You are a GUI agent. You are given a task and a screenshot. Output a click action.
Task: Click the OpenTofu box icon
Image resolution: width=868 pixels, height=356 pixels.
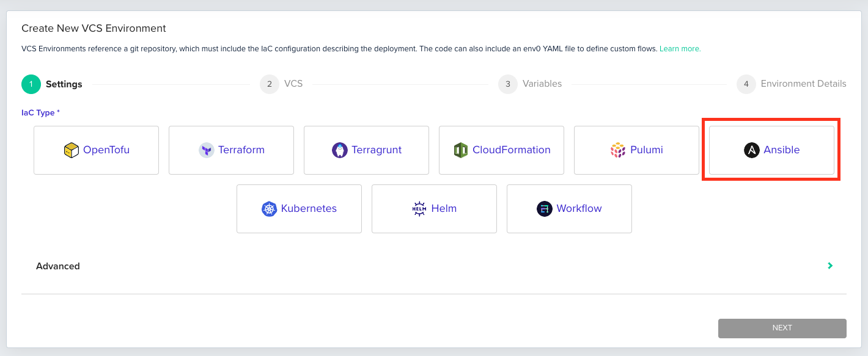tap(72, 150)
